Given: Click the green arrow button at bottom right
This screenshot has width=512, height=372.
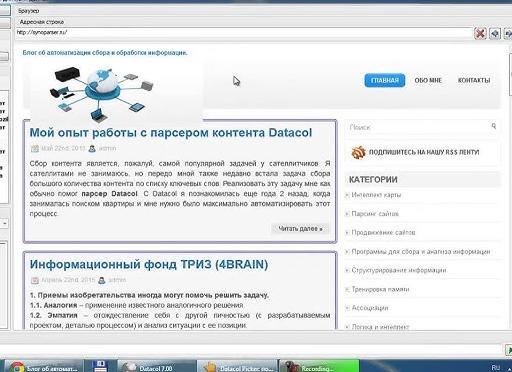Looking at the screenshot, I should 509,350.
